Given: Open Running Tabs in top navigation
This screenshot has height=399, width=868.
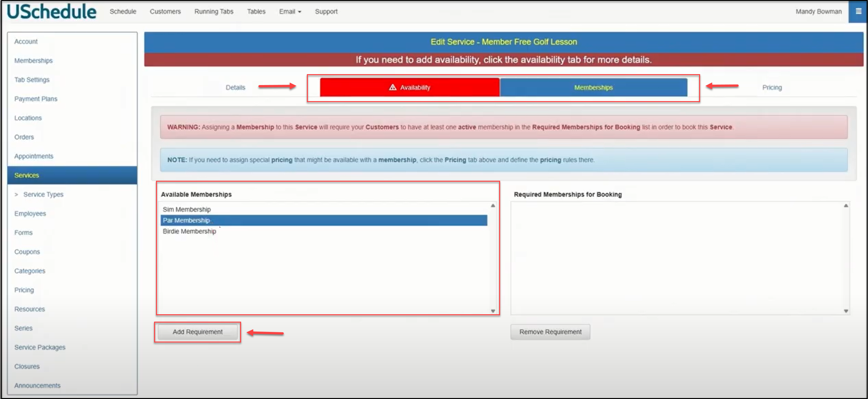Looking at the screenshot, I should coord(214,12).
